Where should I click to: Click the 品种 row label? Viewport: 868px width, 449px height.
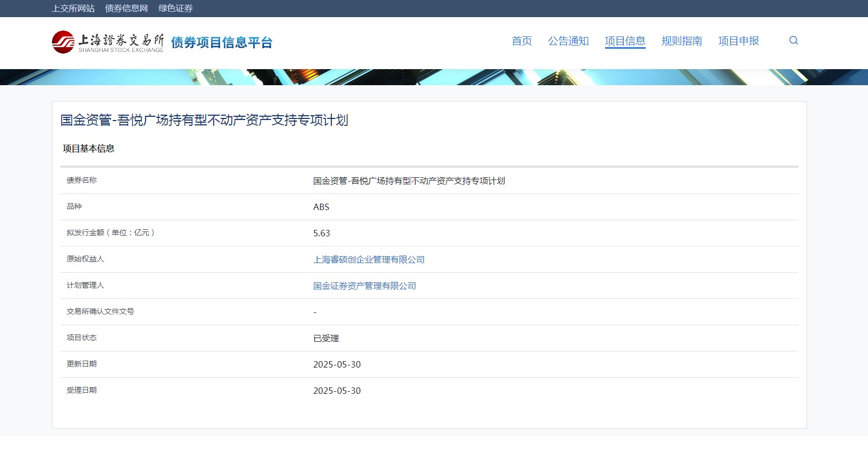pyautogui.click(x=74, y=206)
